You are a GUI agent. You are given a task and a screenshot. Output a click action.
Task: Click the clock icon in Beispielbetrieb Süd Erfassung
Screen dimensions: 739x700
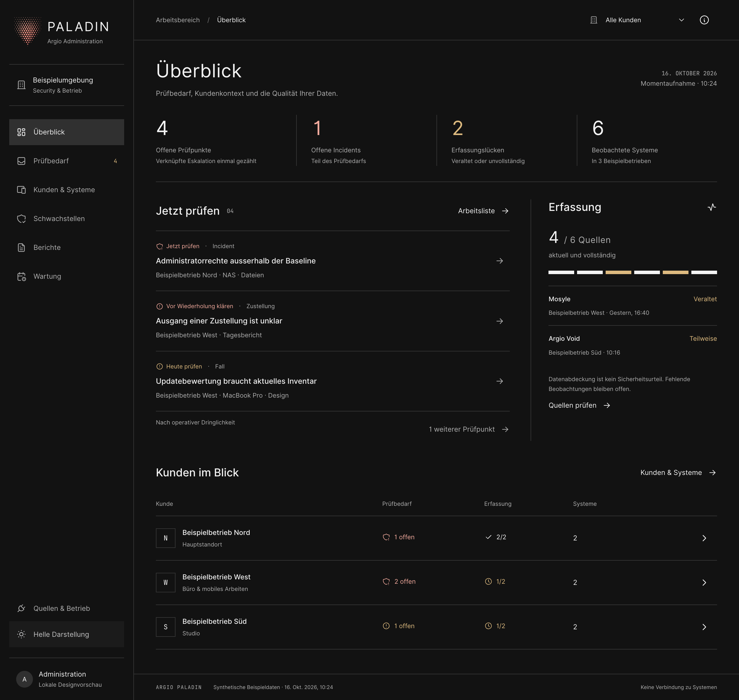[x=488, y=626]
